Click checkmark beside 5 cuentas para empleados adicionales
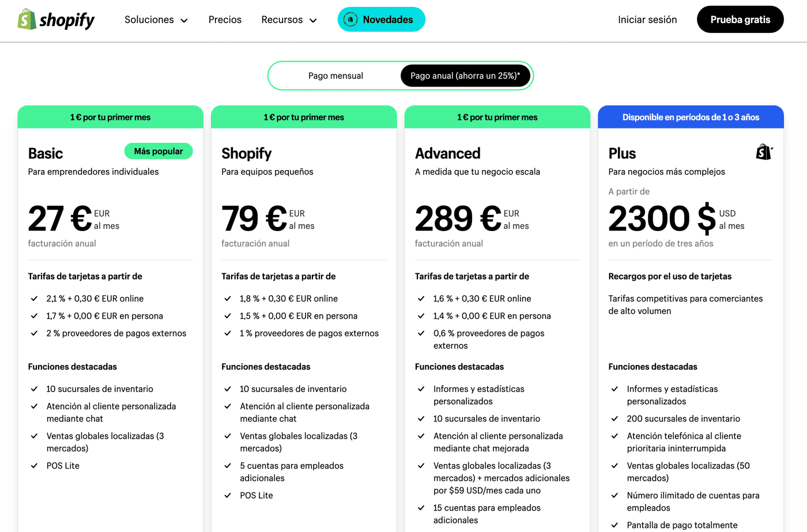Image resolution: width=807 pixels, height=532 pixels. (x=228, y=466)
